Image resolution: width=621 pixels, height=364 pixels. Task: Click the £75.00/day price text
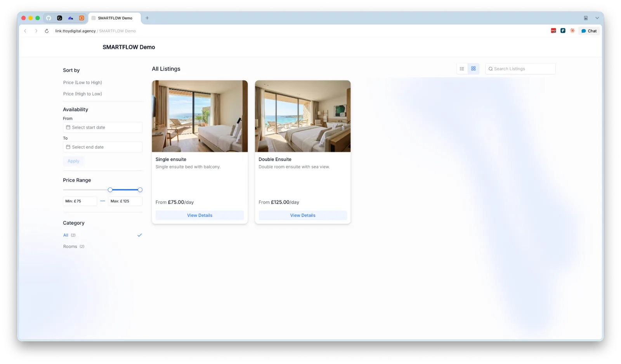point(181,202)
